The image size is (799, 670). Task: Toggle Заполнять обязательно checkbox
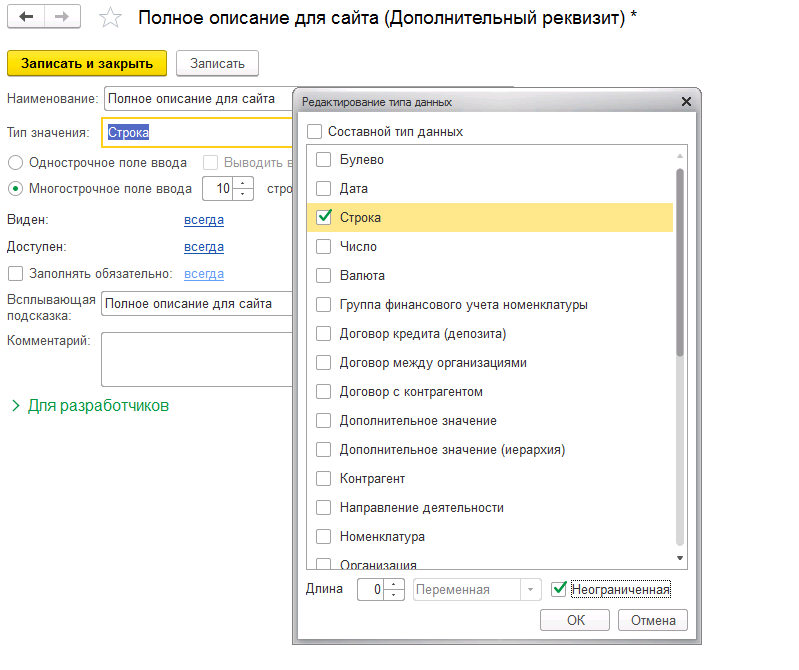tap(15, 274)
